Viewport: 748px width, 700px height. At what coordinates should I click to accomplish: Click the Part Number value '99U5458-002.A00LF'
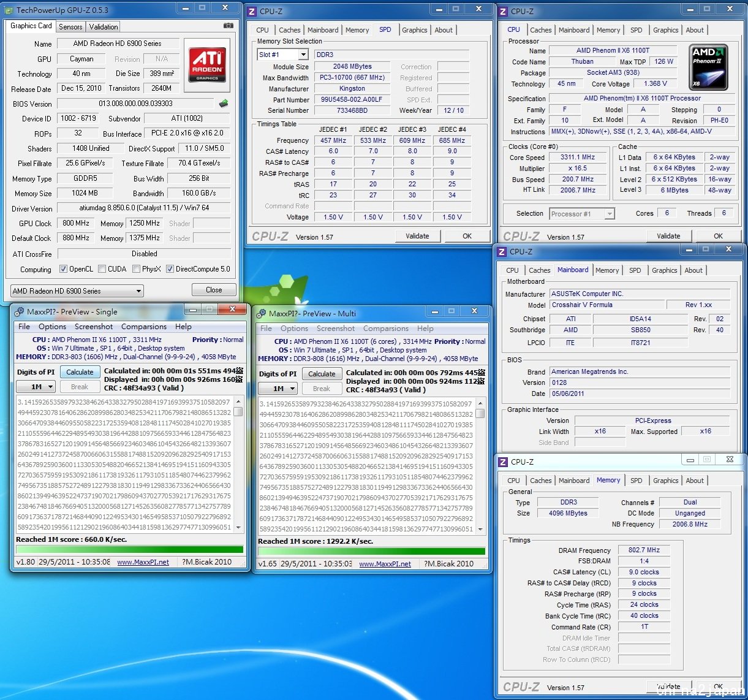[353, 99]
